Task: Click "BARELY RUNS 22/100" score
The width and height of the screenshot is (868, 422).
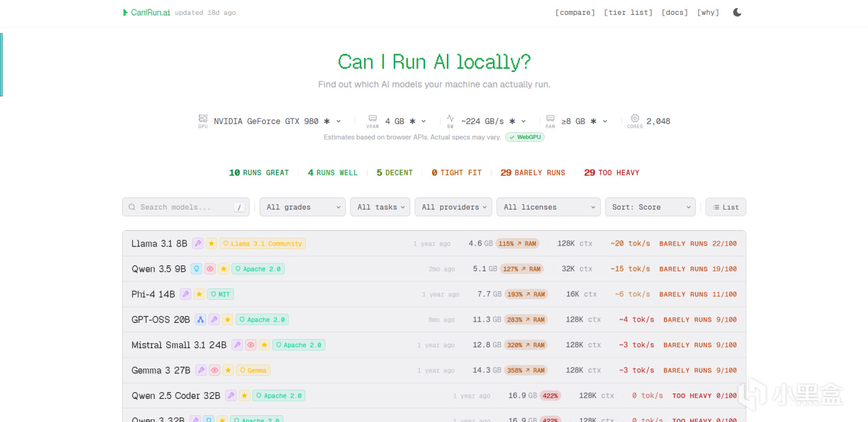Action: (698, 243)
